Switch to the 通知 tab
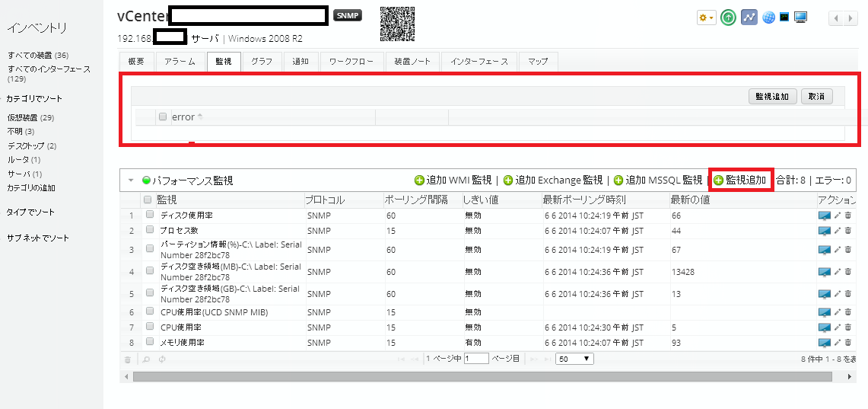Viewport: 868px width, 409px height. [x=300, y=62]
